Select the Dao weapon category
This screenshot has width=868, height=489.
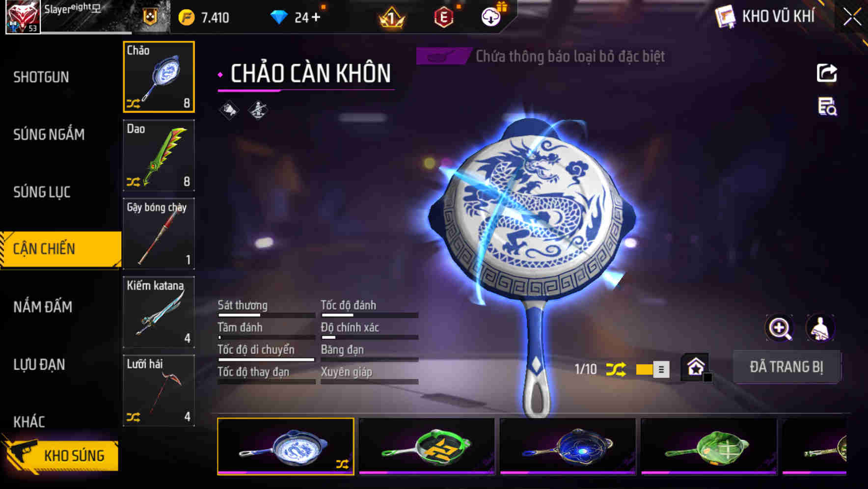click(159, 155)
